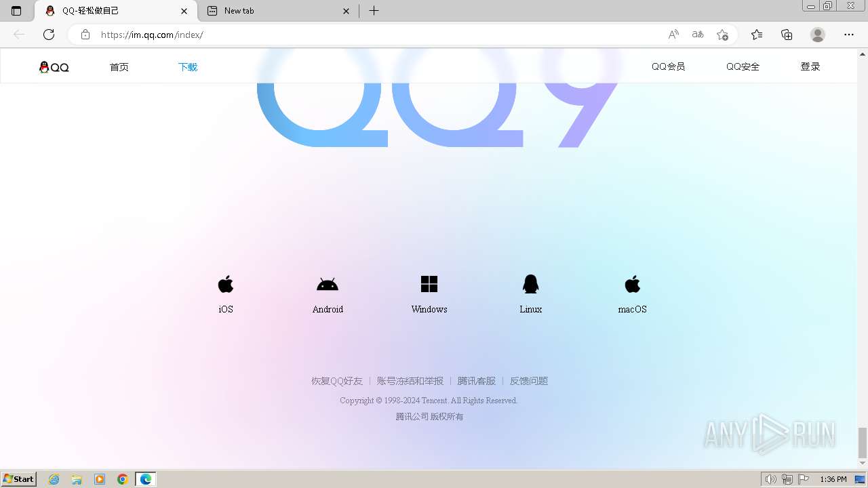Click the Show desktop button
This screenshot has height=488, width=868.
tap(861, 479)
